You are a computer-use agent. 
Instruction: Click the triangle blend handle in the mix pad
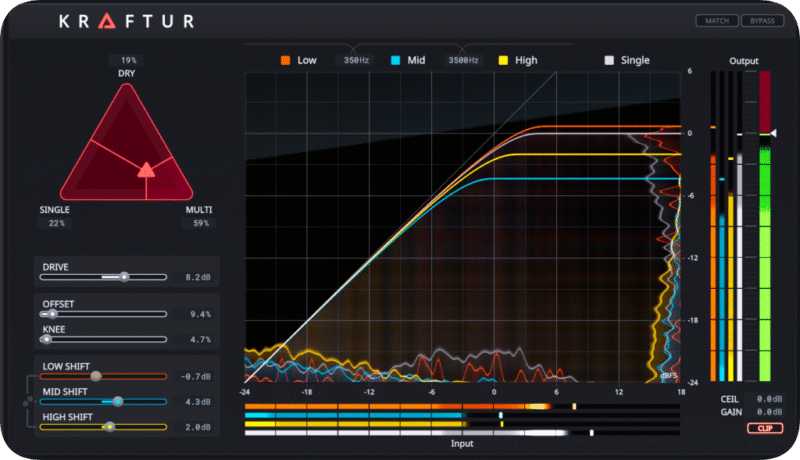tap(146, 167)
